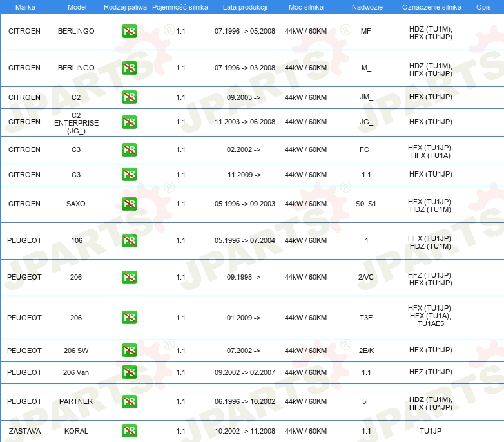Click the fuel icon in the Berlingo MF row
Screen dimensions: 504x442
(x=130, y=31)
